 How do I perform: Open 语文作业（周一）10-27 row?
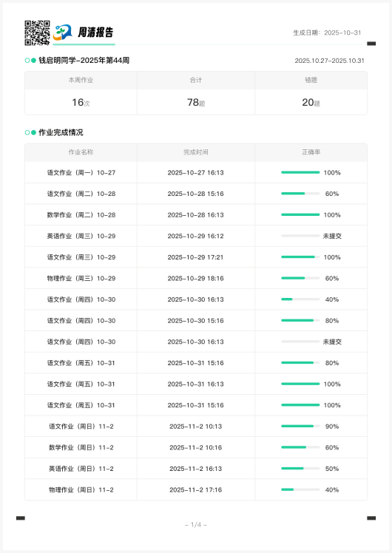click(x=196, y=172)
